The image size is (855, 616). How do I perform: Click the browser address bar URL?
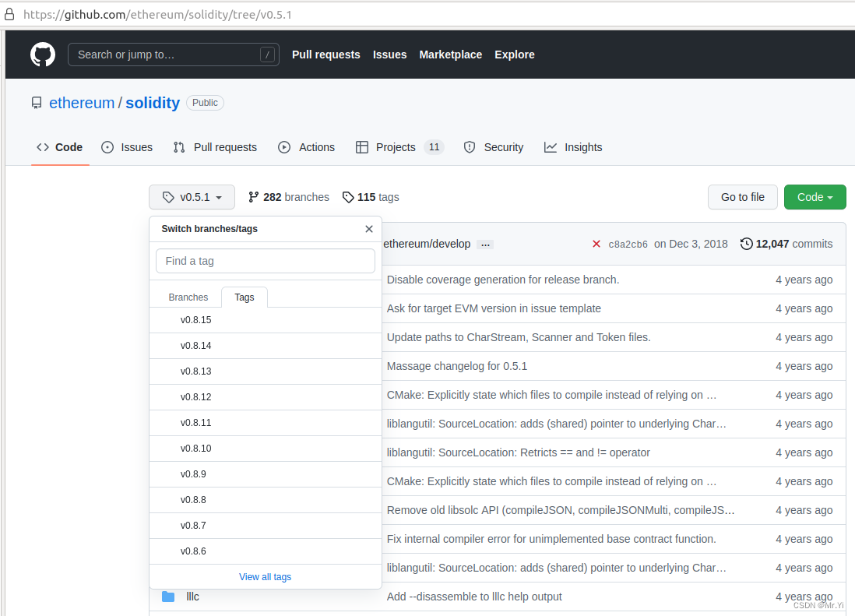157,14
